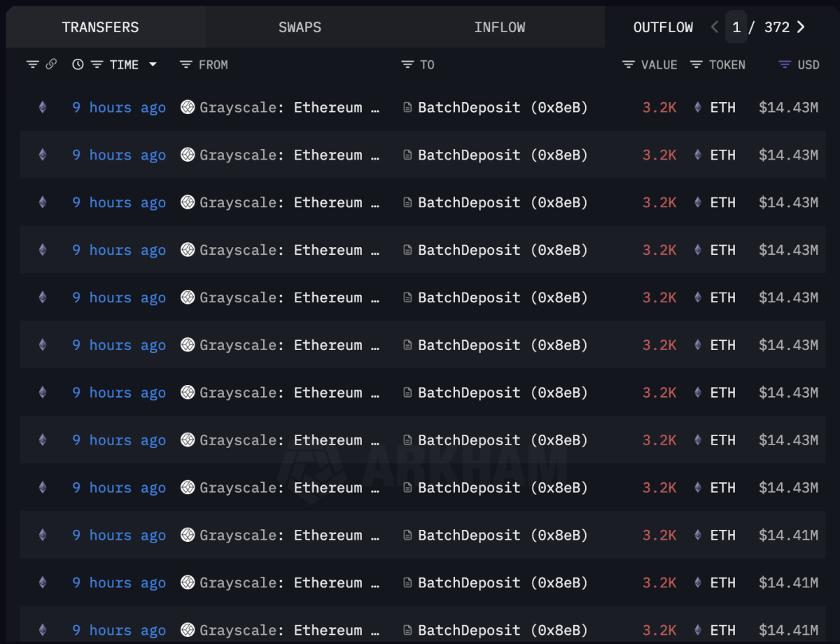This screenshot has width=840, height=644.
Task: Select the TRANSFERS tab
Action: [100, 27]
